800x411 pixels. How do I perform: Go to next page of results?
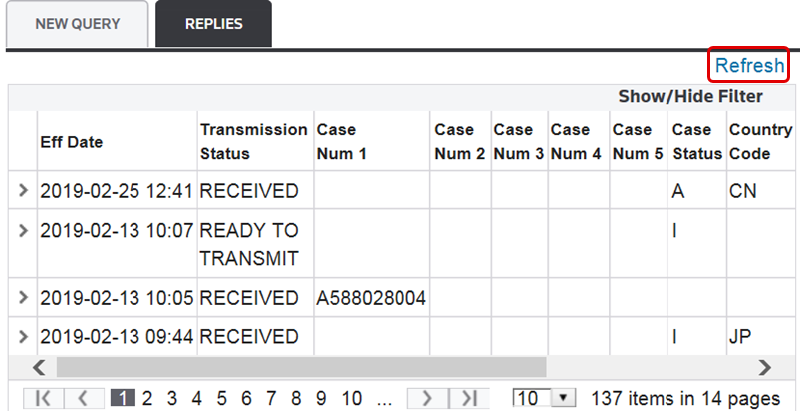(x=427, y=398)
